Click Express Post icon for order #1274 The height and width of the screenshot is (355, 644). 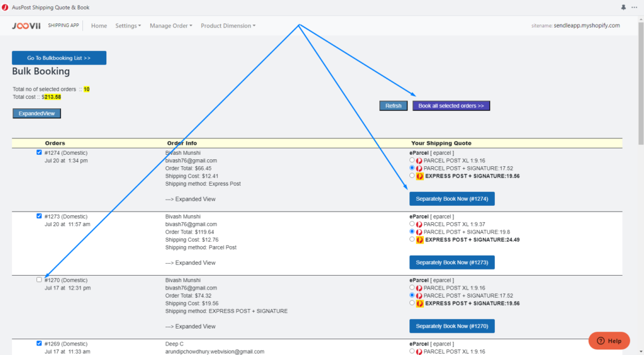(x=419, y=176)
